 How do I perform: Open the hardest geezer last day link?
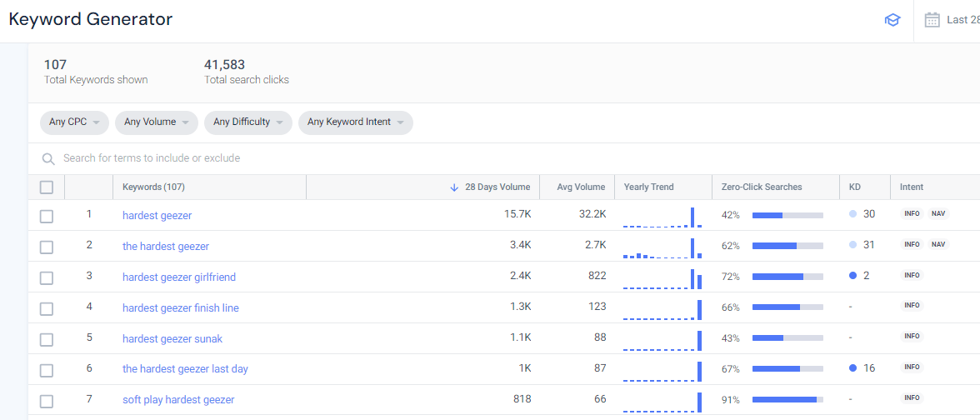pyautogui.click(x=185, y=368)
